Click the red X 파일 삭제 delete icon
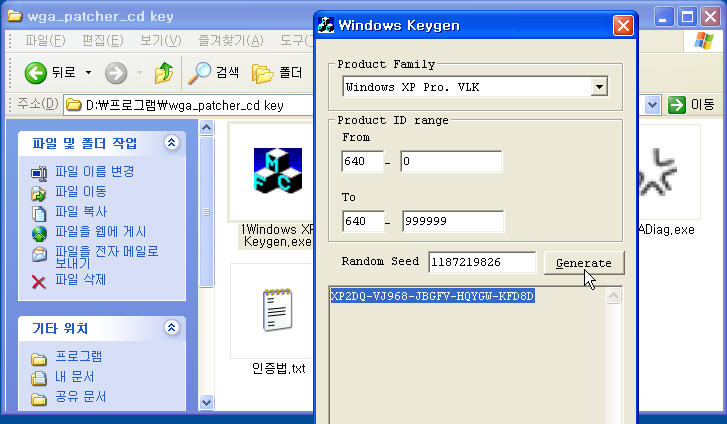This screenshot has width=727, height=424. 39,282
